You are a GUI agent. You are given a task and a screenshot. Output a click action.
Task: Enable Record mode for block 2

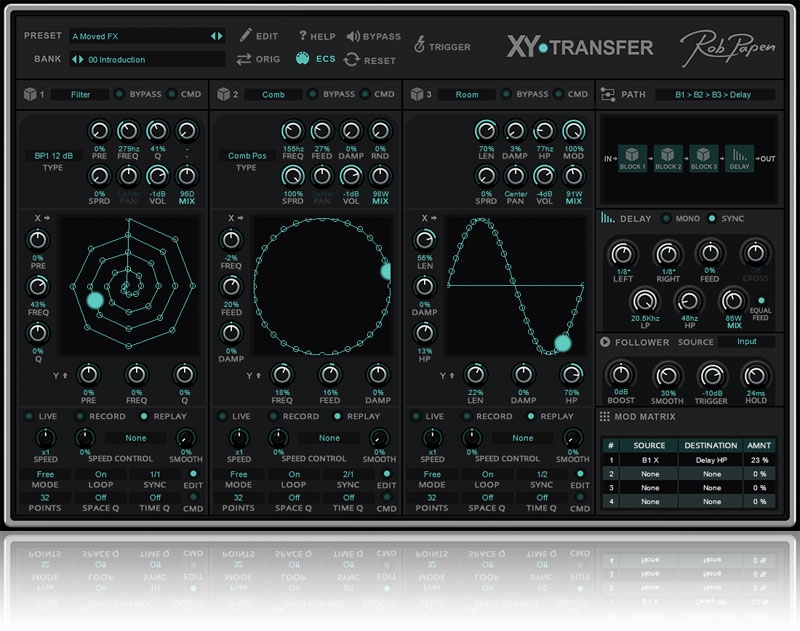coord(270,416)
